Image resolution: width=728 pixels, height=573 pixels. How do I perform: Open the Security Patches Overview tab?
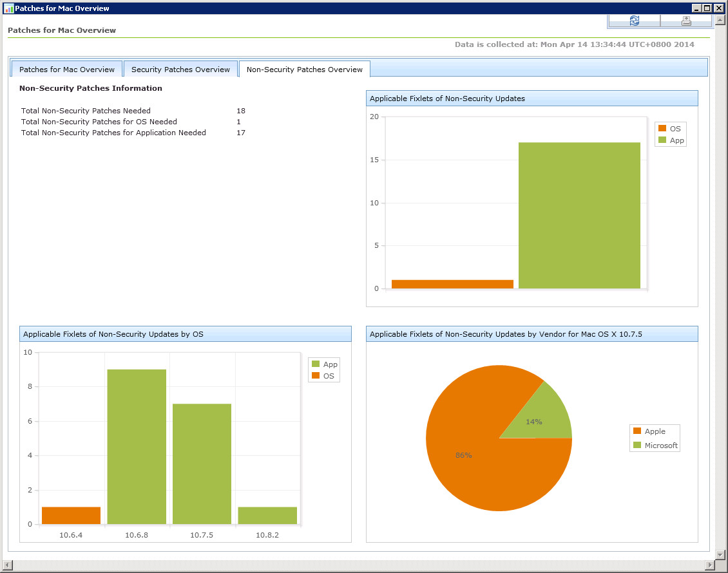point(180,69)
